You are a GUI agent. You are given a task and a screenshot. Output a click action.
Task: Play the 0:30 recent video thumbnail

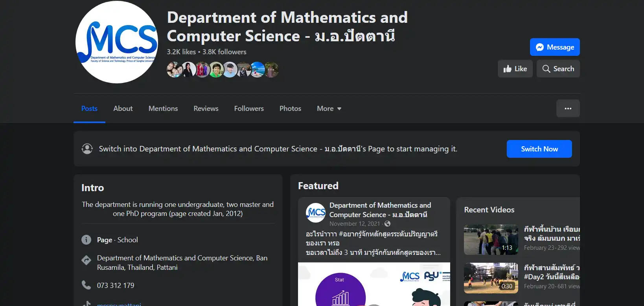pos(491,278)
